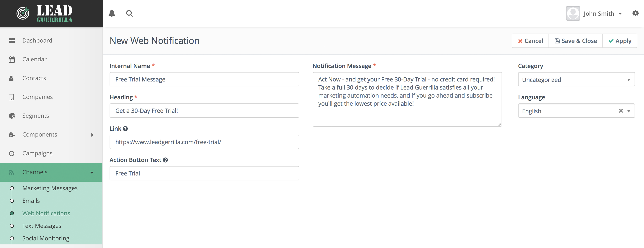This screenshot has width=644, height=248.
Task: Click the Campaigns clock icon
Action: tap(11, 153)
